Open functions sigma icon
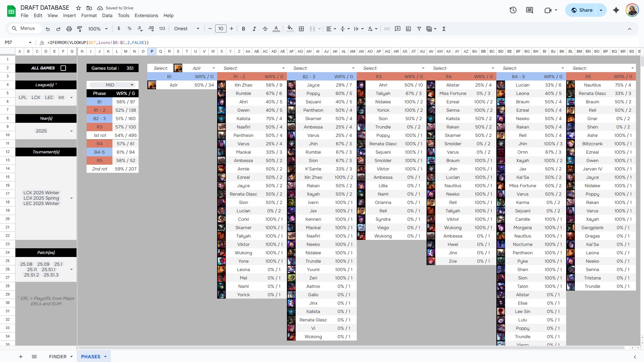This screenshot has height=362, width=644. (x=444, y=29)
